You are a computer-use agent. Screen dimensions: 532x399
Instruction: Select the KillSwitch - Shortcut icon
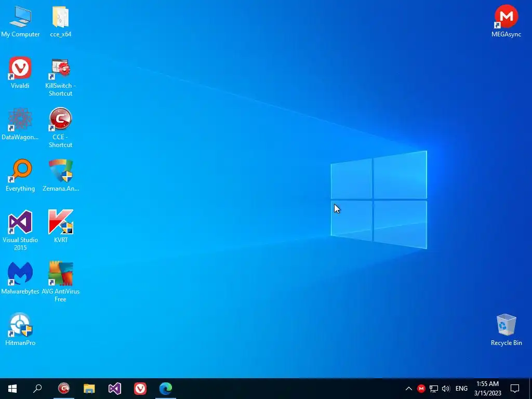coord(61,77)
